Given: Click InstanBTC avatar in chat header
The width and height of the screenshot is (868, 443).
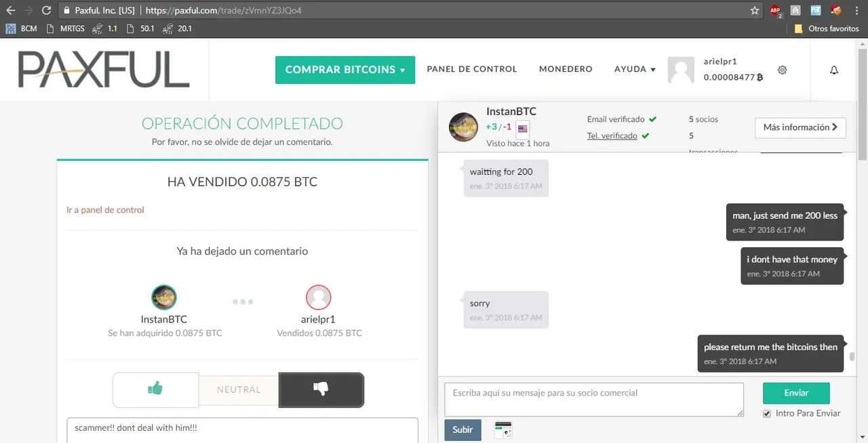Looking at the screenshot, I should click(x=465, y=127).
